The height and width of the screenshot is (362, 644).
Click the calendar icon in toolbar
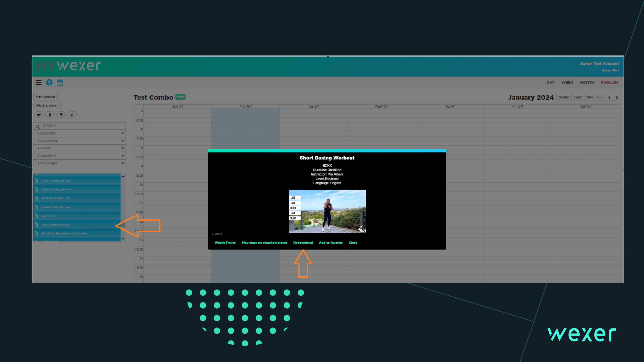(x=60, y=82)
